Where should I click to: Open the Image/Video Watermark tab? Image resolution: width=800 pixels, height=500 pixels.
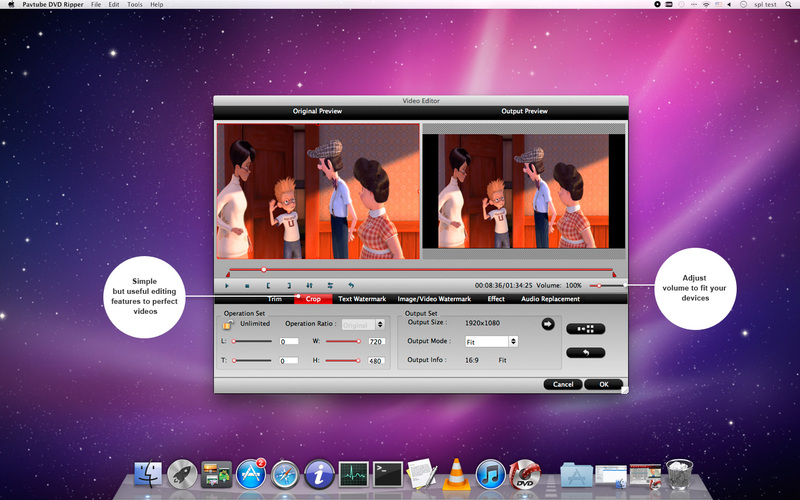click(x=434, y=299)
